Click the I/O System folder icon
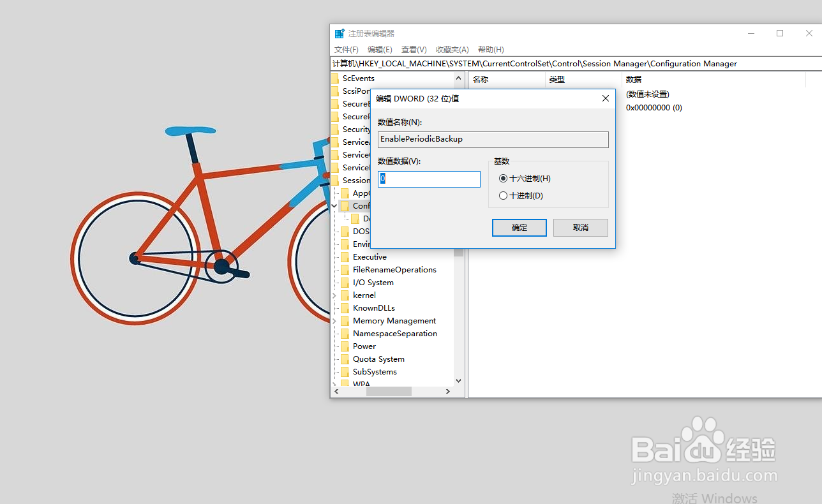 345,283
